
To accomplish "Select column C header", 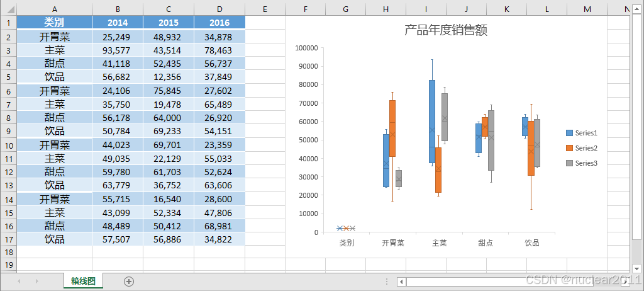I will (169, 9).
